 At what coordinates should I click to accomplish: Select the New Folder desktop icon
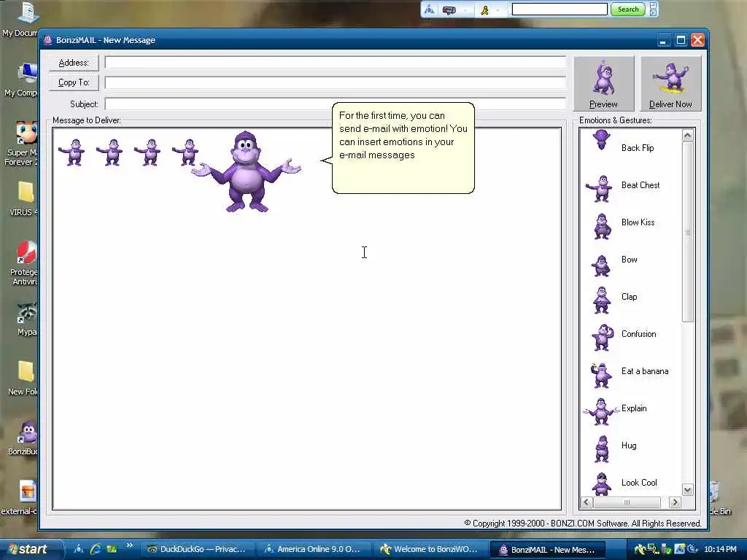pos(23,378)
